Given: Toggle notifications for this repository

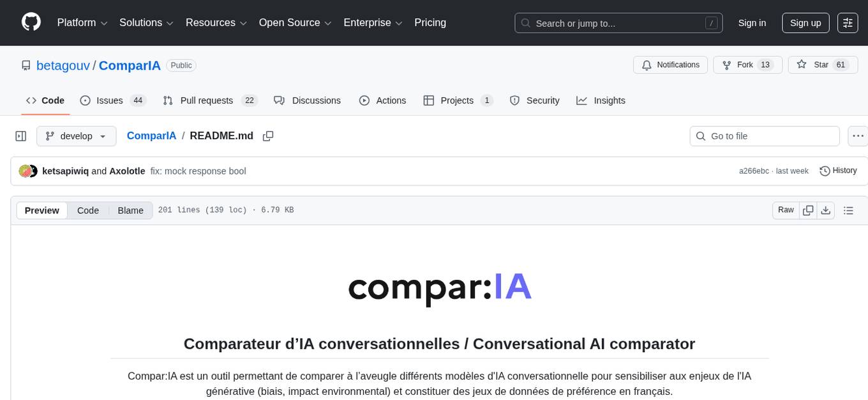Looking at the screenshot, I should 670,65.
